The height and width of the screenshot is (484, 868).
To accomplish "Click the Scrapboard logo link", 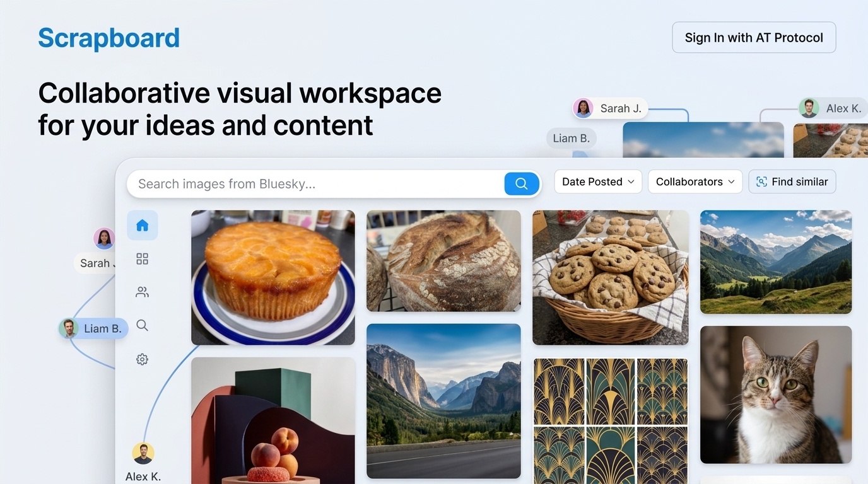I will [108, 38].
